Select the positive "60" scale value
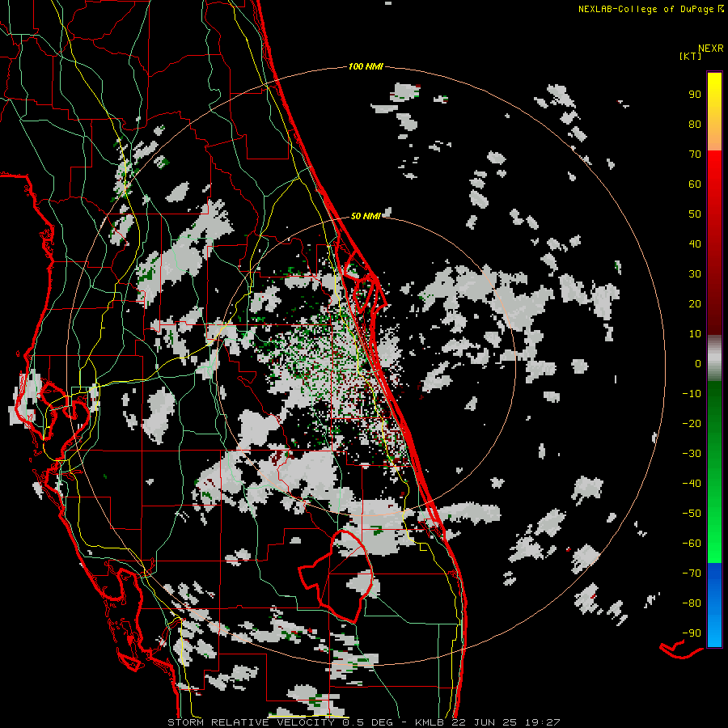 pyautogui.click(x=695, y=184)
